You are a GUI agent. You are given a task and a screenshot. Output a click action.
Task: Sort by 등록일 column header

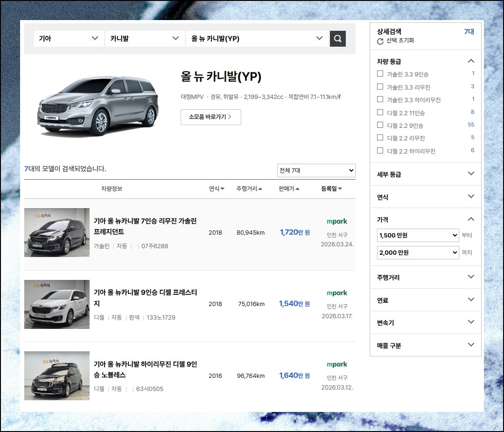[x=331, y=188]
